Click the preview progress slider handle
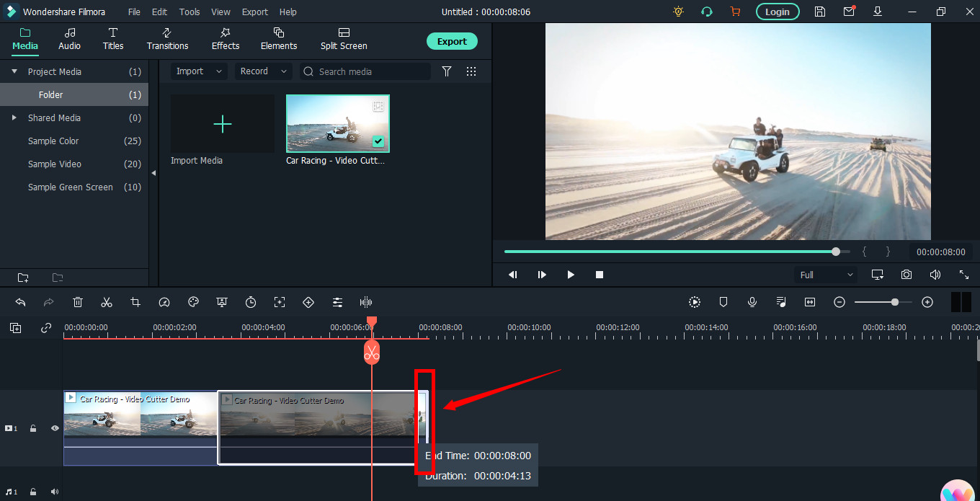The width and height of the screenshot is (980, 501). (x=836, y=252)
